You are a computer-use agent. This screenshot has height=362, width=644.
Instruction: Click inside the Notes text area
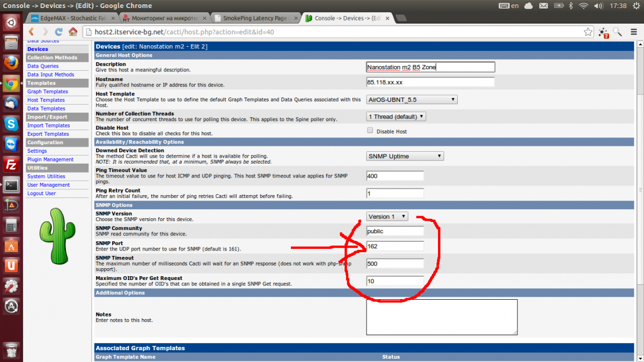442,317
